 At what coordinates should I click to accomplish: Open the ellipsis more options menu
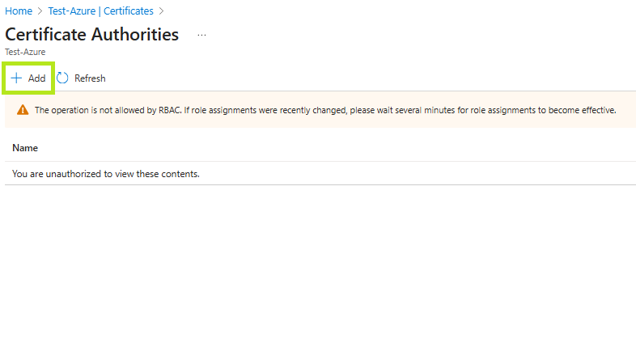[x=201, y=36]
